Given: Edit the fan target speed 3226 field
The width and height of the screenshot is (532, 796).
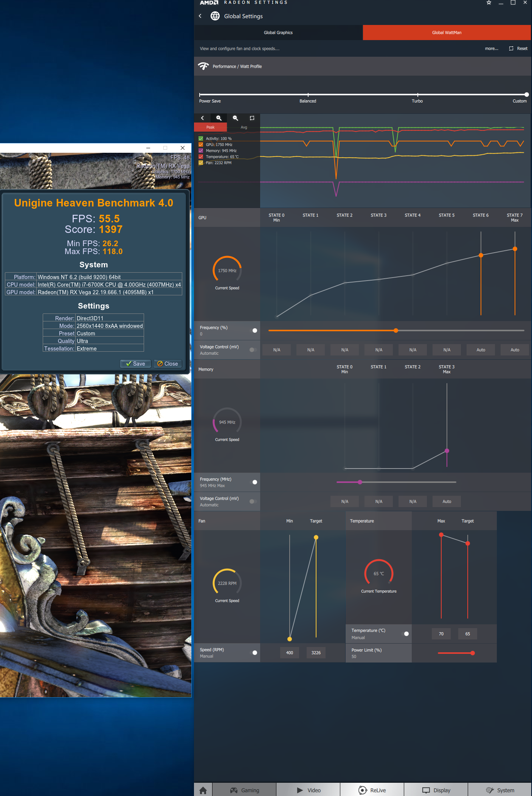Looking at the screenshot, I should (316, 653).
